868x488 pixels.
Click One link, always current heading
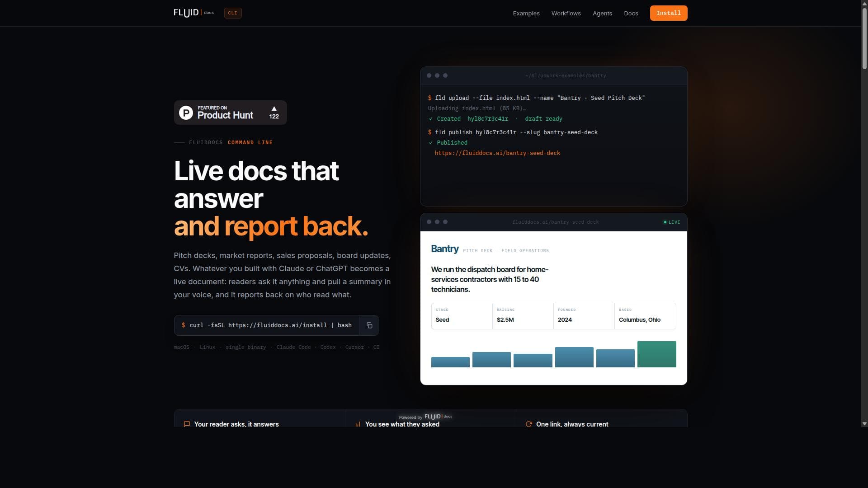572,424
